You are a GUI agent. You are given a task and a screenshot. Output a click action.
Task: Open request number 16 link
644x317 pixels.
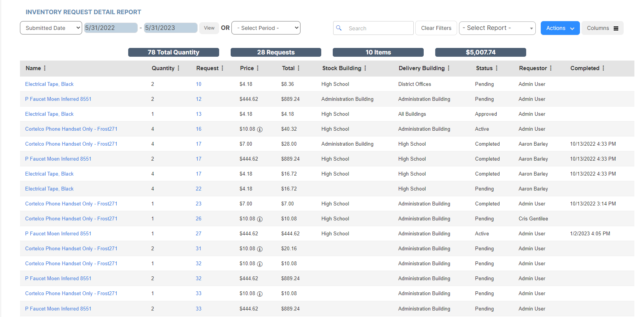[x=198, y=129]
